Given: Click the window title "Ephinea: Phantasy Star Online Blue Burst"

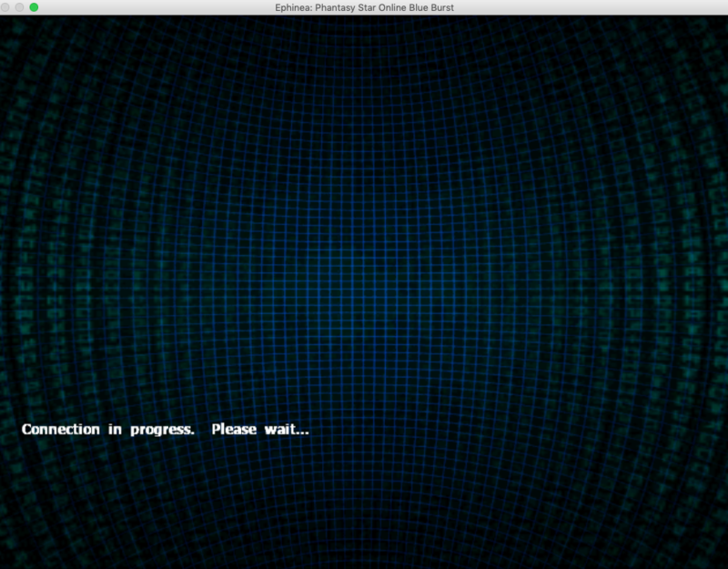Looking at the screenshot, I should (364, 7).
